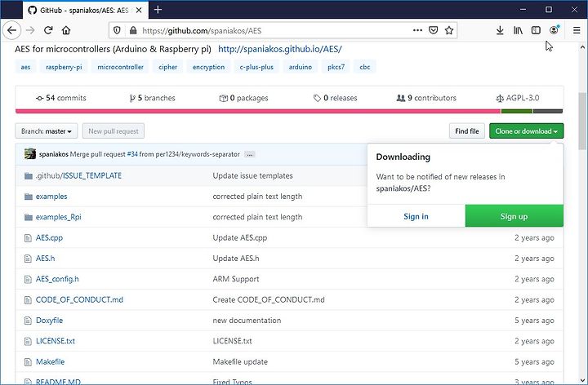
Task: Open the AES.h file
Action: (46, 259)
